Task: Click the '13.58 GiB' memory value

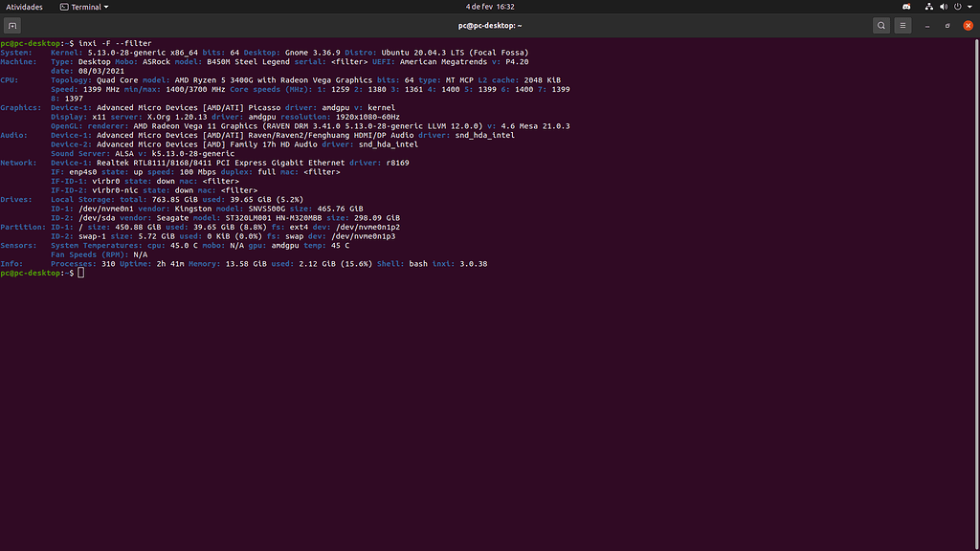Action: (246, 264)
